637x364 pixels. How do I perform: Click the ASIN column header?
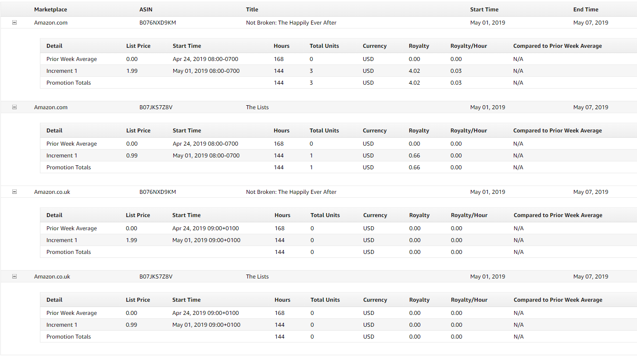(146, 9)
